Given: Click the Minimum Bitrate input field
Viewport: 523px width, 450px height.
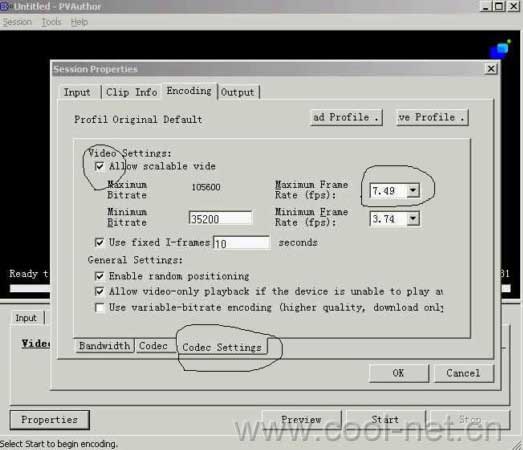Looking at the screenshot, I should click(220, 219).
